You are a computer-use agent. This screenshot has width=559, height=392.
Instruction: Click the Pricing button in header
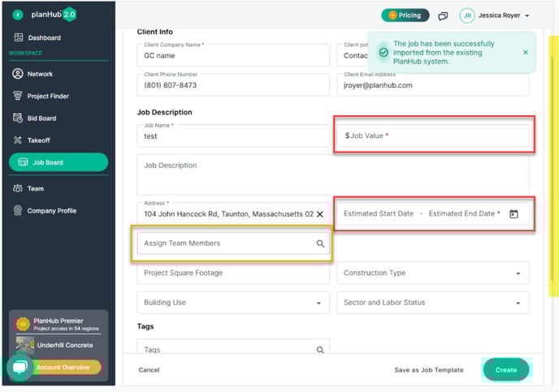tap(405, 15)
